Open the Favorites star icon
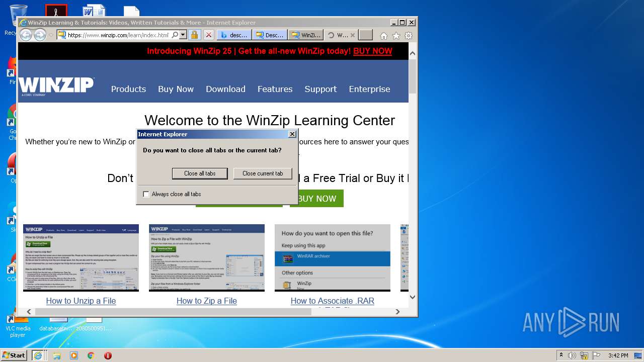The image size is (644, 362). click(x=396, y=36)
